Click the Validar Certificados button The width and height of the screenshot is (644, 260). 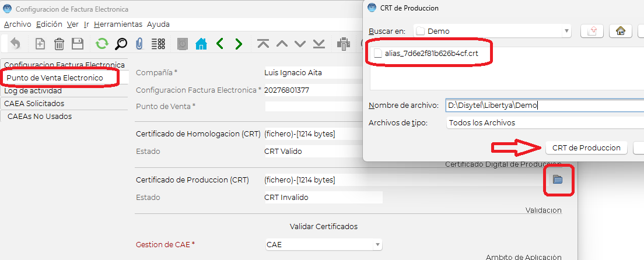pos(324,226)
